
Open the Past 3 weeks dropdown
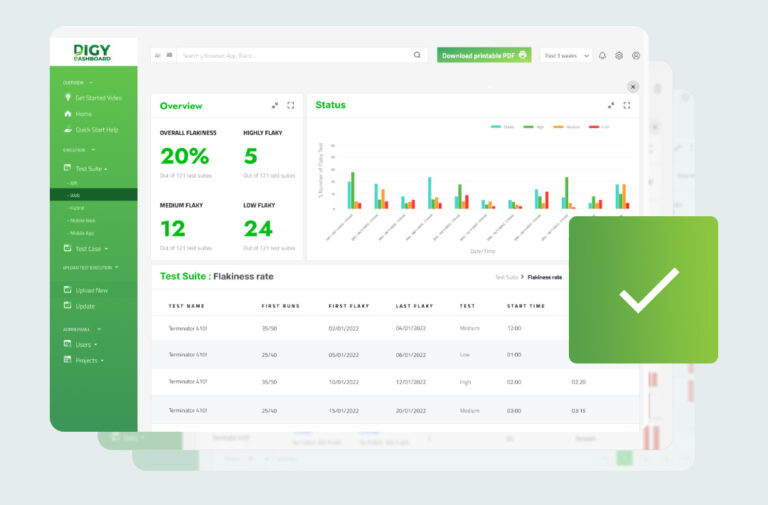pyautogui.click(x=566, y=56)
